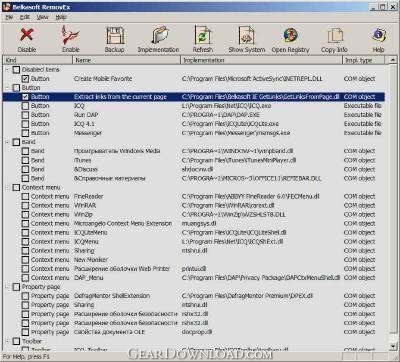This screenshot has height=362, width=400.
Task: Open the Help menu in menu bar
Action: [x=61, y=17]
